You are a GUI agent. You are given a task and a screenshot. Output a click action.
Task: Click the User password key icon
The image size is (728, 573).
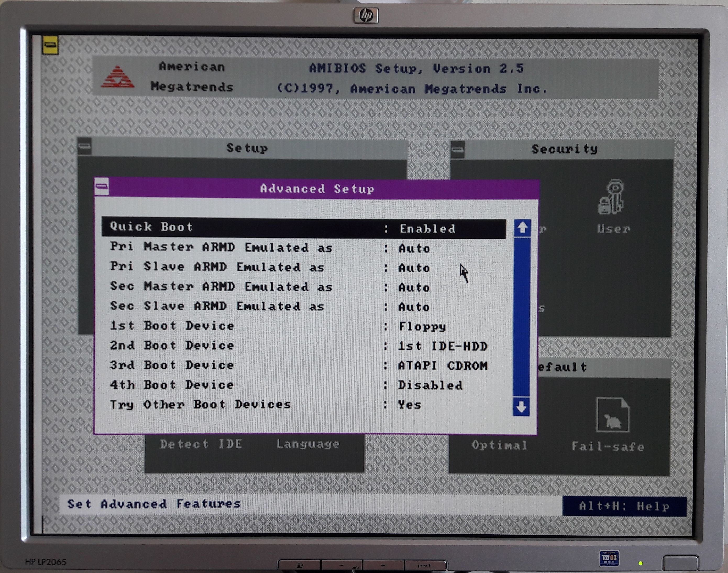[611, 197]
